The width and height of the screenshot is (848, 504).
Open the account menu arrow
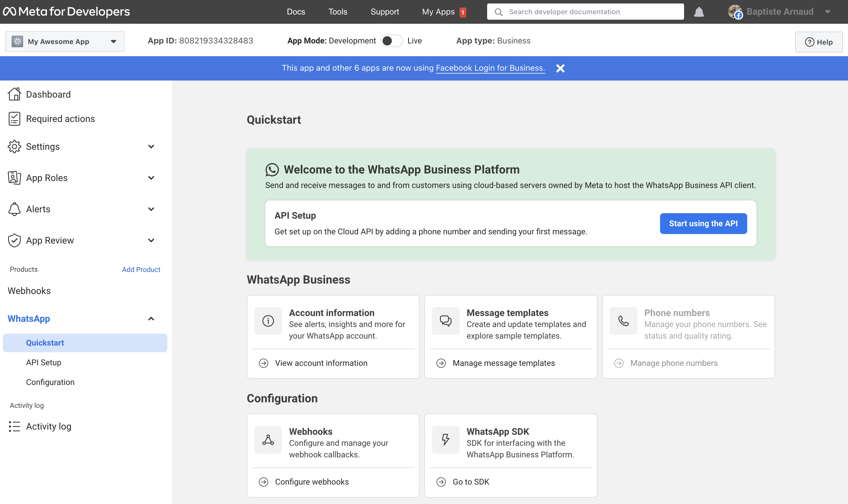pos(828,12)
